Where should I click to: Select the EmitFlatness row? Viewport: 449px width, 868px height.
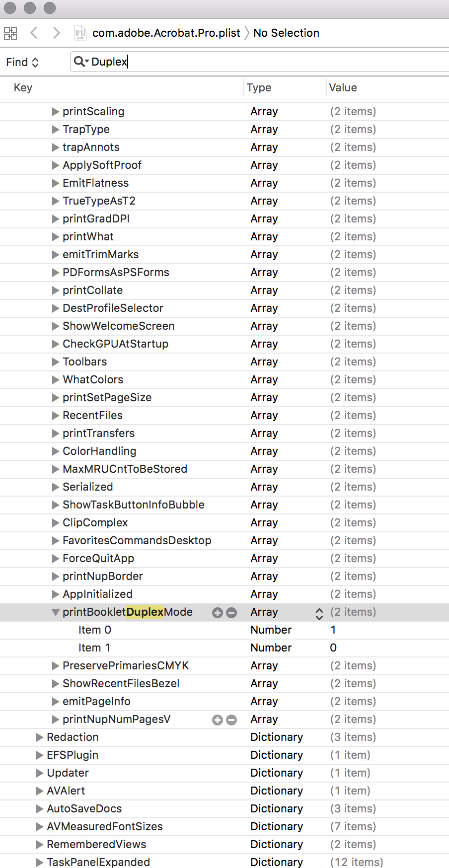click(224, 183)
